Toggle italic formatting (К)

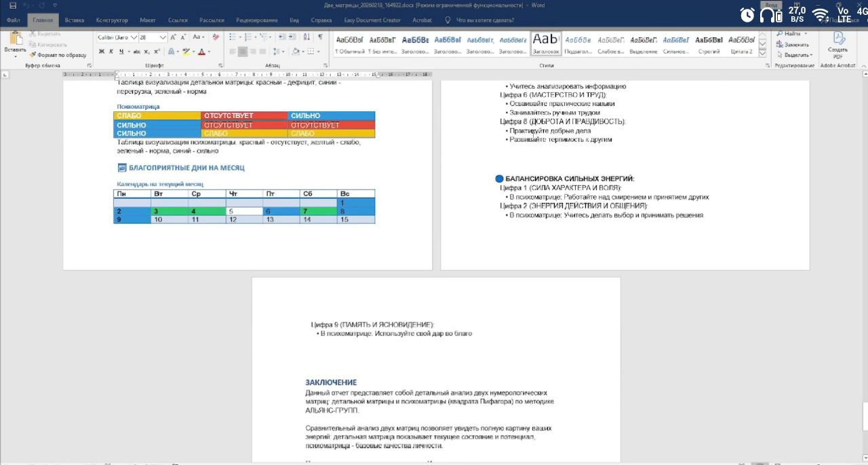point(111,52)
